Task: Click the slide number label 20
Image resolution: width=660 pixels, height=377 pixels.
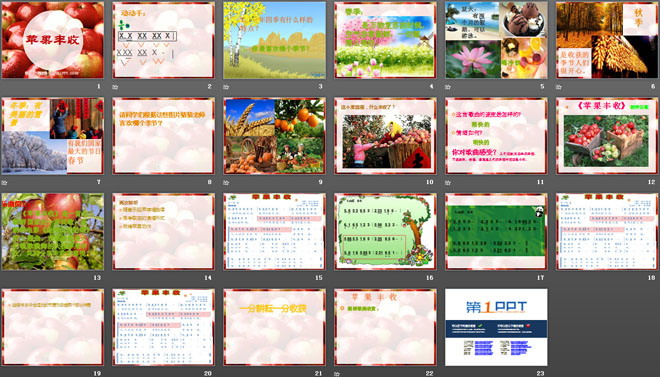Action: 208,373
